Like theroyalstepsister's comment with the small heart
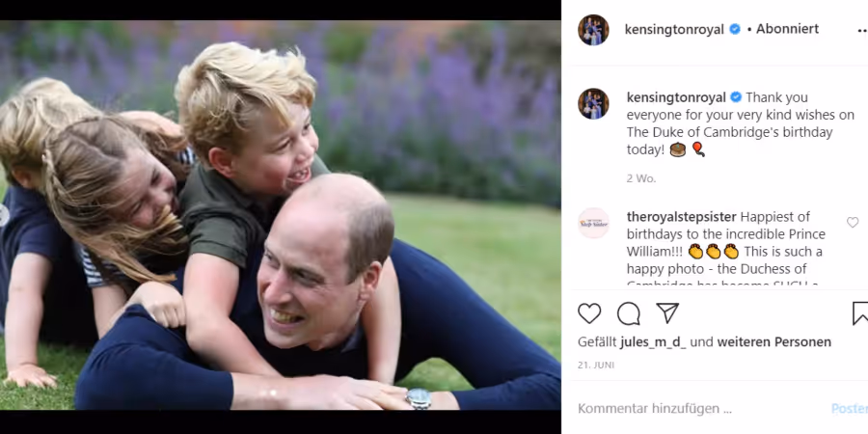The image size is (868, 434). coord(853,223)
